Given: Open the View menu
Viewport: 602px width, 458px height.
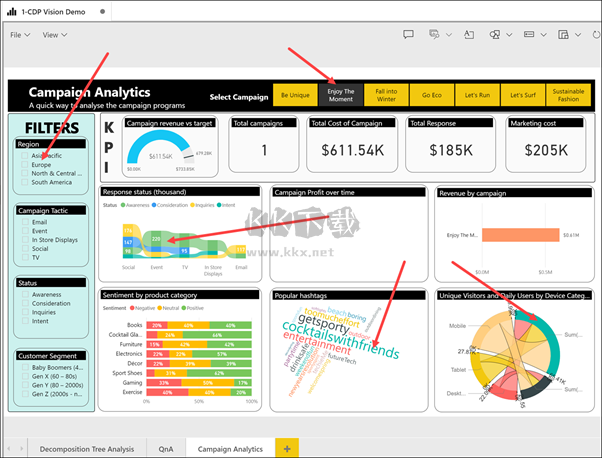Looking at the screenshot, I should click(x=55, y=35).
